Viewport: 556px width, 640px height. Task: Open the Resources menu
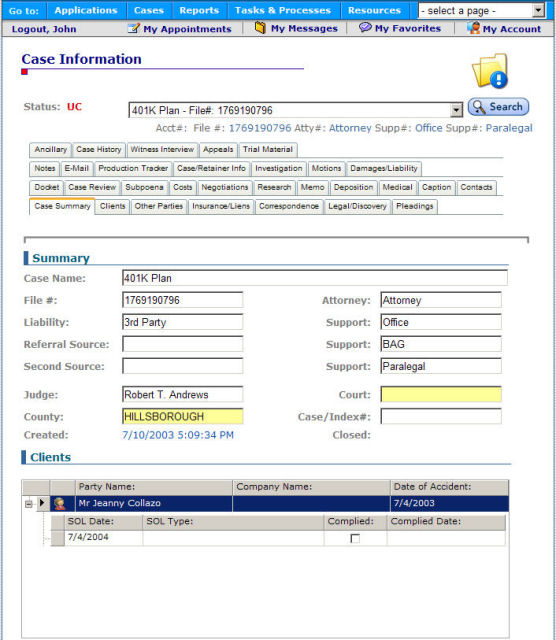[374, 10]
